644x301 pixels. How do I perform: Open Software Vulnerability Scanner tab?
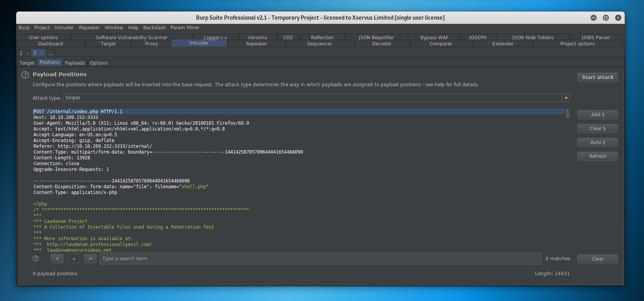(132, 37)
